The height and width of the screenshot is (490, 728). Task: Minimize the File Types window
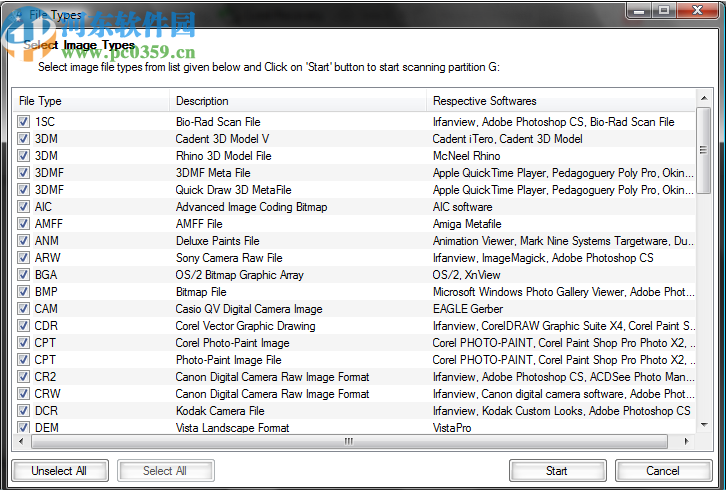click(639, 11)
